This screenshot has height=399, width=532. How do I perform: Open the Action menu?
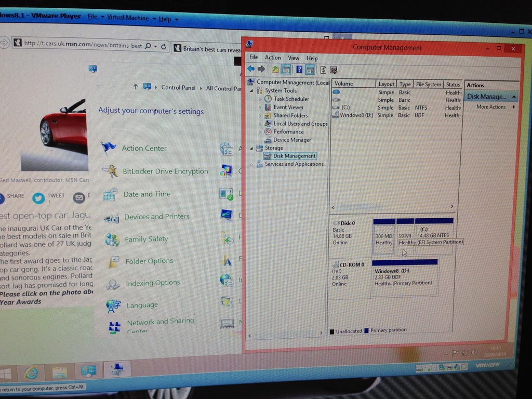click(x=273, y=57)
